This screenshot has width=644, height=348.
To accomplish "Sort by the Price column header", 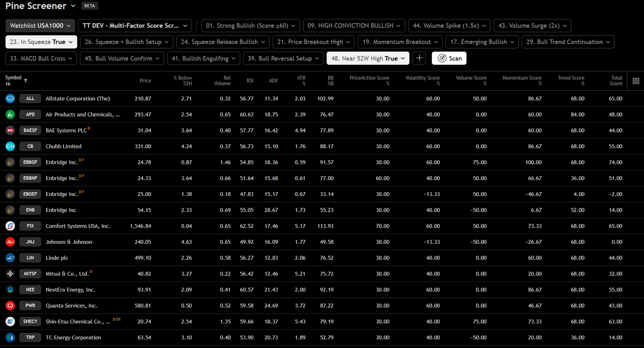I will pos(145,81).
